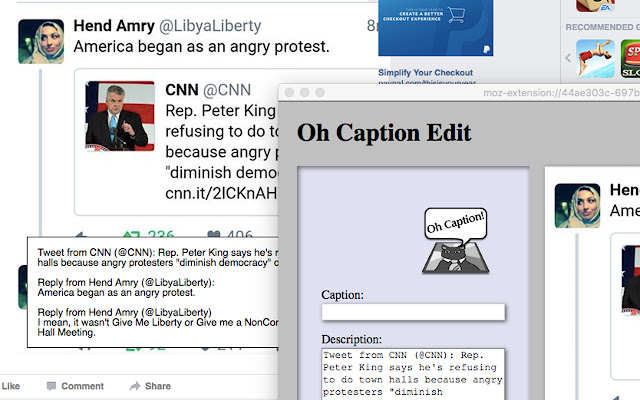The width and height of the screenshot is (640, 400).
Task: Click the Caption: label
Action: (342, 295)
